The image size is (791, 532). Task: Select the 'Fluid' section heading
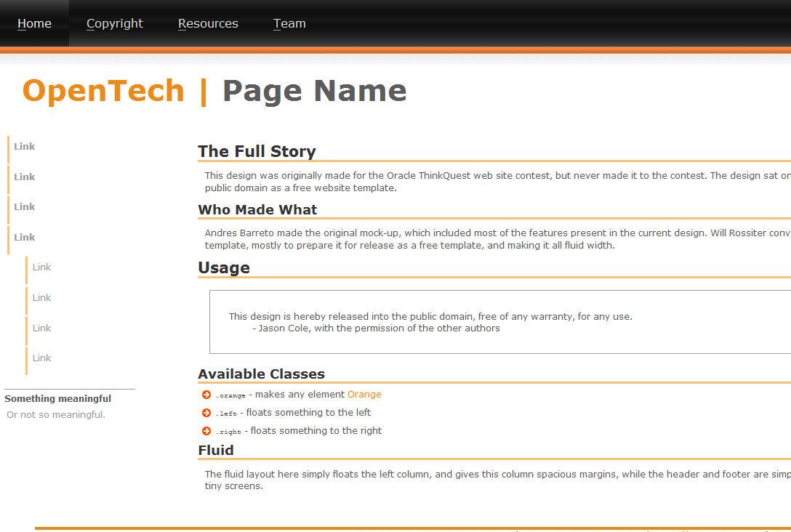point(216,451)
